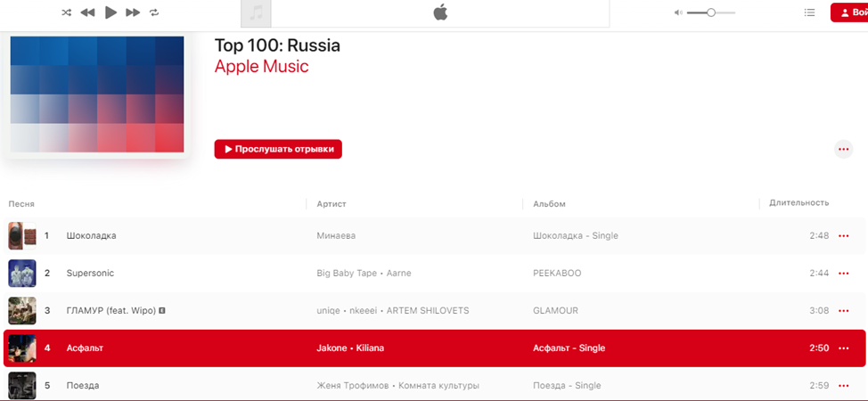Image resolution: width=868 pixels, height=401 pixels.
Task: Open more options for Асфальт track
Action: click(844, 348)
